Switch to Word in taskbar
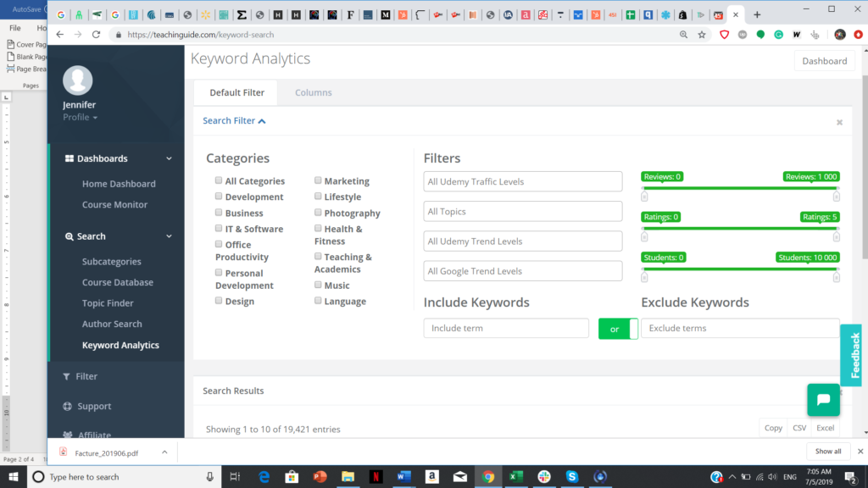Image resolution: width=868 pixels, height=488 pixels. (x=404, y=476)
